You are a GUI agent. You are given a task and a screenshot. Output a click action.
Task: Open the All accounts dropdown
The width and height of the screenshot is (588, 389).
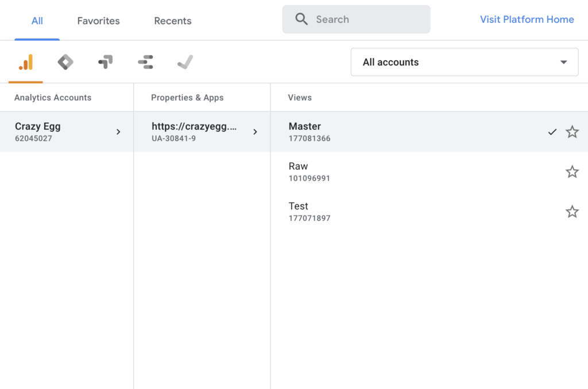[464, 62]
